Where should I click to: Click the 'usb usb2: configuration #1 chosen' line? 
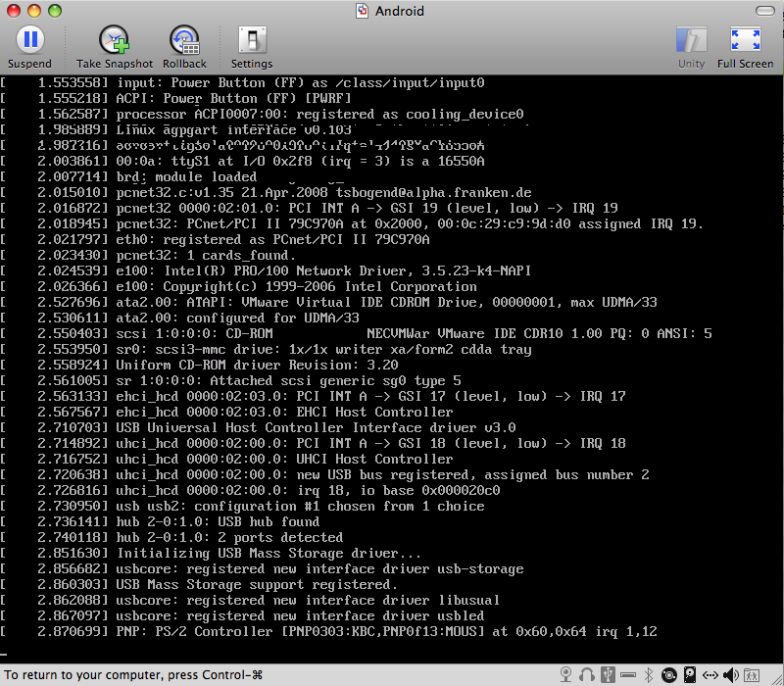coord(301,506)
